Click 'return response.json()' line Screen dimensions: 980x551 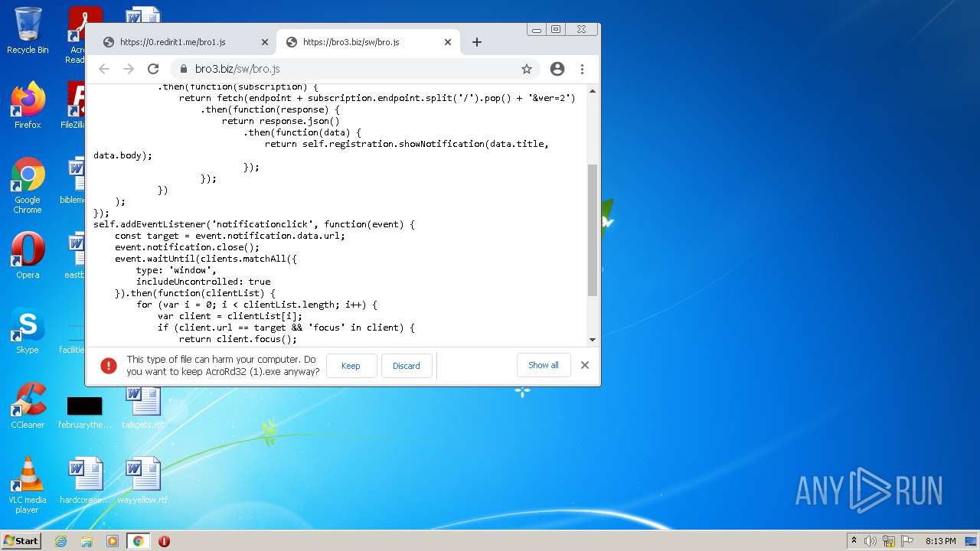point(281,121)
